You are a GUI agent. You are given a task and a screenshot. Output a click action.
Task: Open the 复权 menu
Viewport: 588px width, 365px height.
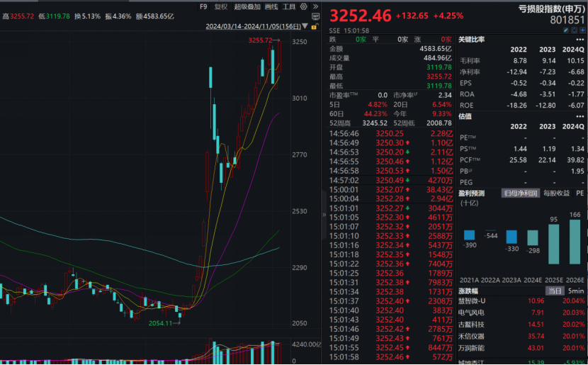[x=221, y=7]
